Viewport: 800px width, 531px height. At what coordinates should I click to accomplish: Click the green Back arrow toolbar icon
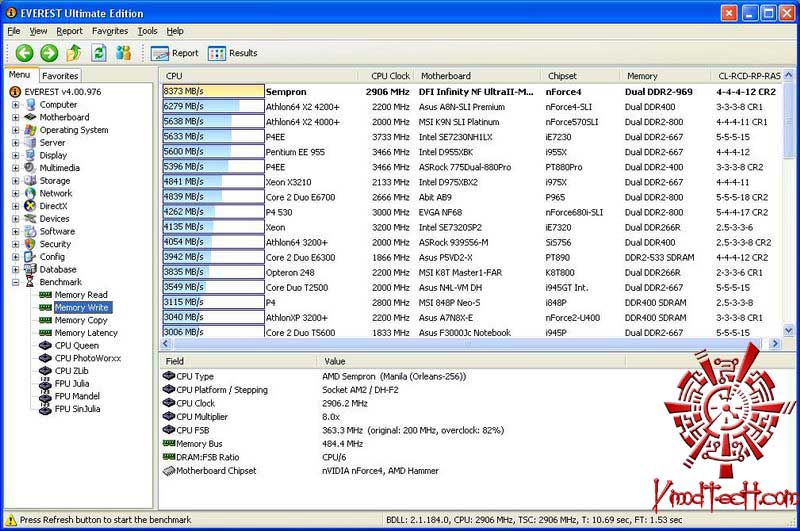click(x=24, y=53)
